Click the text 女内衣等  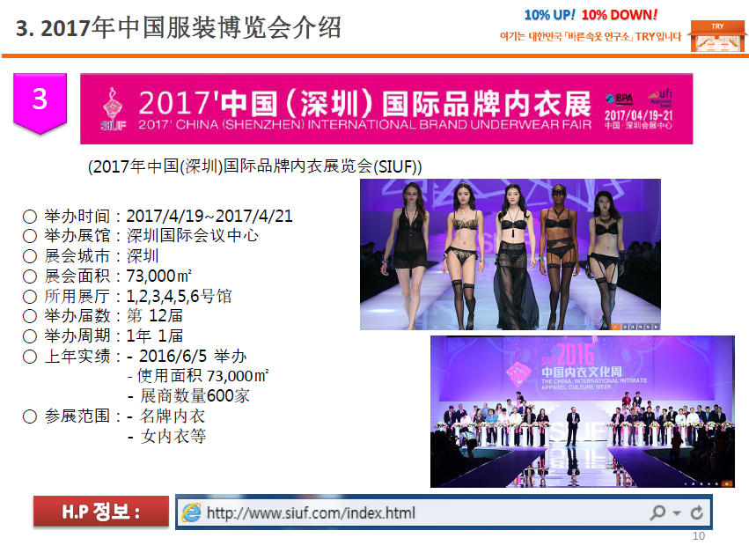[173, 436]
